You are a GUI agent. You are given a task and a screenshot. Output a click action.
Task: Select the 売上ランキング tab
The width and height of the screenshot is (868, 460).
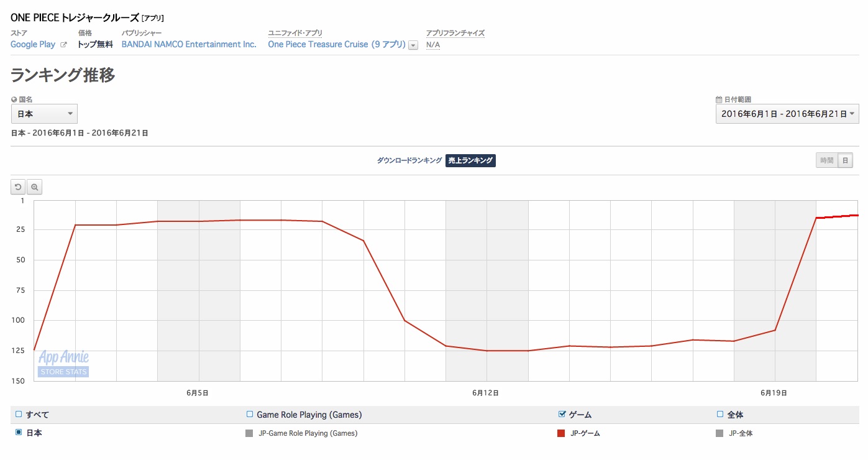click(x=470, y=160)
